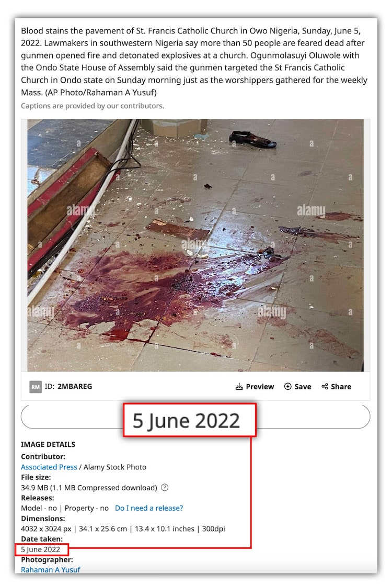The image size is (392, 584).
Task: Share this stock photo
Action: (x=336, y=387)
